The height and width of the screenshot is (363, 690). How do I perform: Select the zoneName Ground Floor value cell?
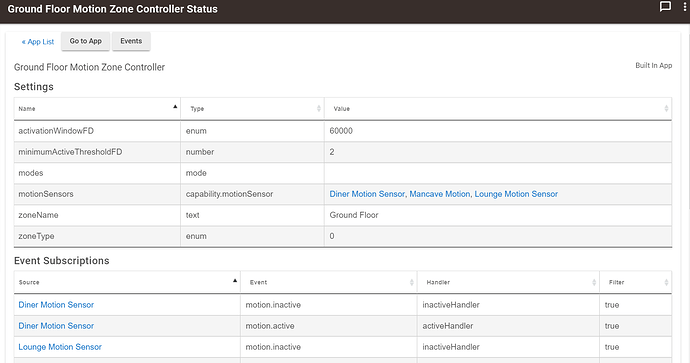pyautogui.click(x=498, y=215)
